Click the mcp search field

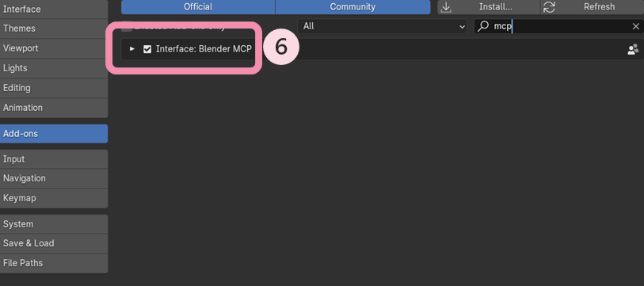[558, 26]
